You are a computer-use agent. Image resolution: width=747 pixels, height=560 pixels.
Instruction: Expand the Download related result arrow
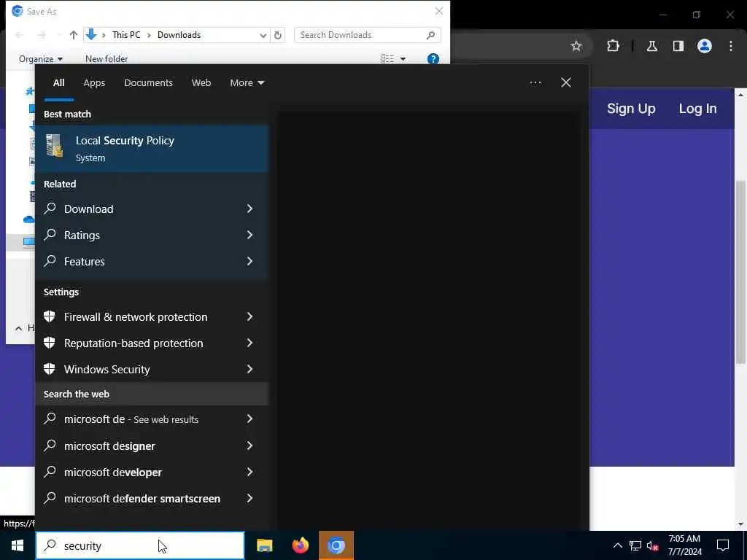tap(249, 209)
